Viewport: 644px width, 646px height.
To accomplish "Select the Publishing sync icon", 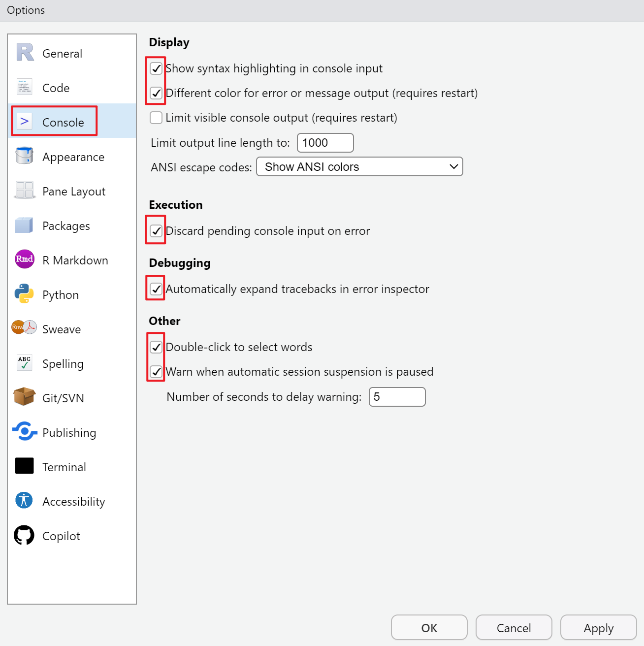I will click(24, 431).
